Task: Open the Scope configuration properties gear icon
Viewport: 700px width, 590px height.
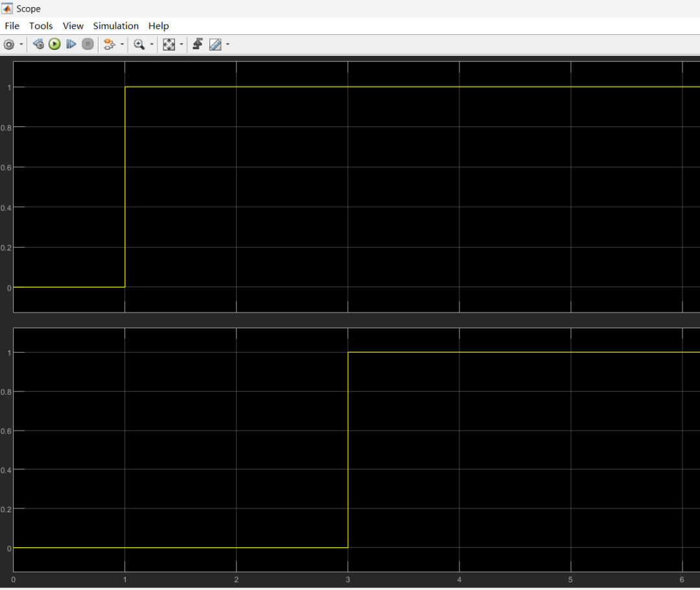Action: click(8, 44)
